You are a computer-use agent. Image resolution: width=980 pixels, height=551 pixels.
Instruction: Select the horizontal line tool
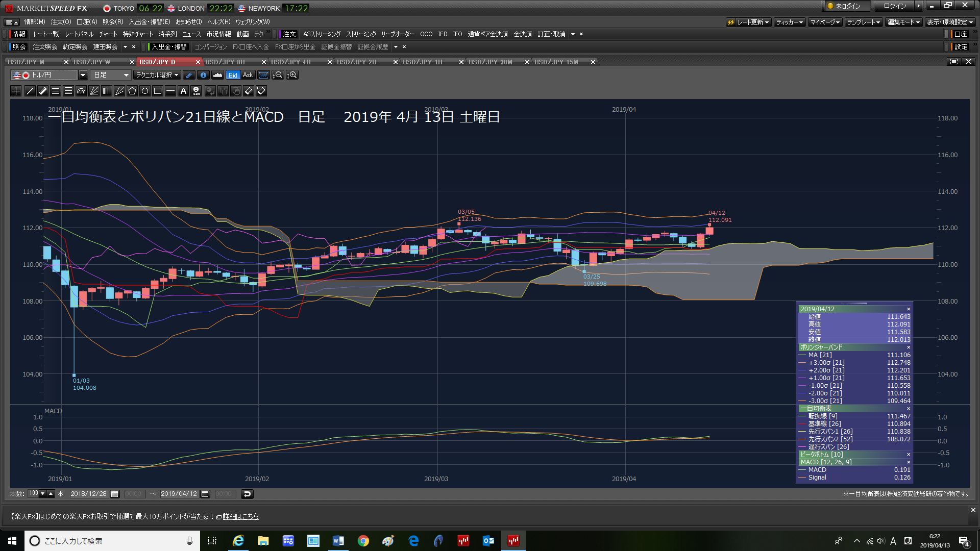(x=170, y=91)
